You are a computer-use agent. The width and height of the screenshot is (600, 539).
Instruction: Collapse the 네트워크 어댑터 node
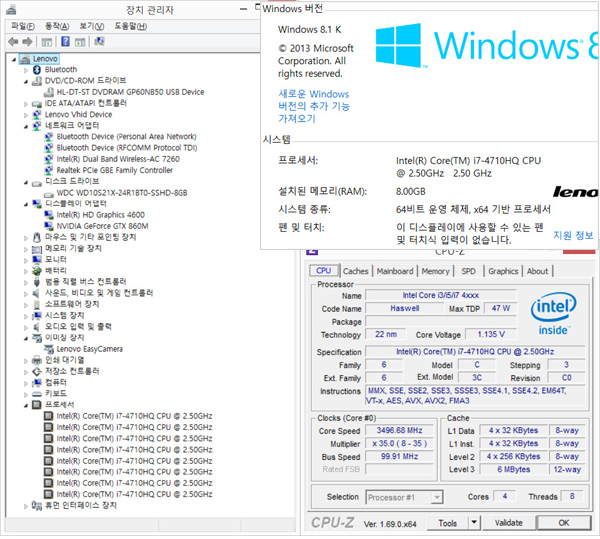26,126
